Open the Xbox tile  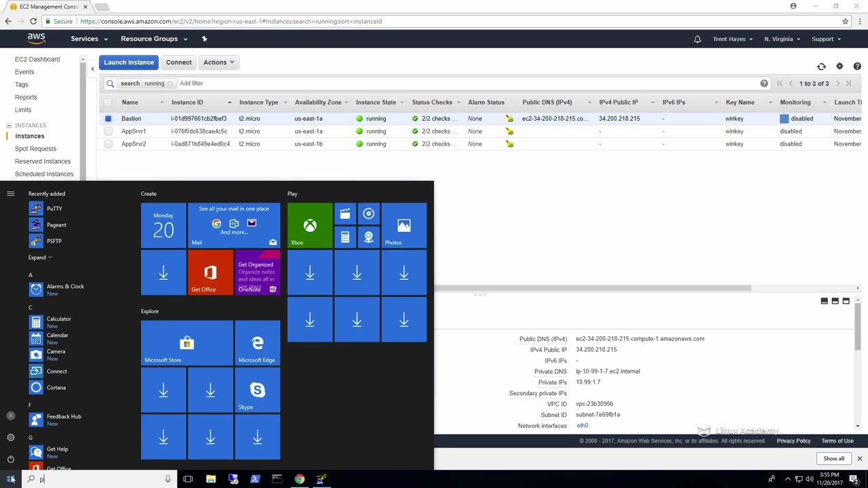pos(310,226)
